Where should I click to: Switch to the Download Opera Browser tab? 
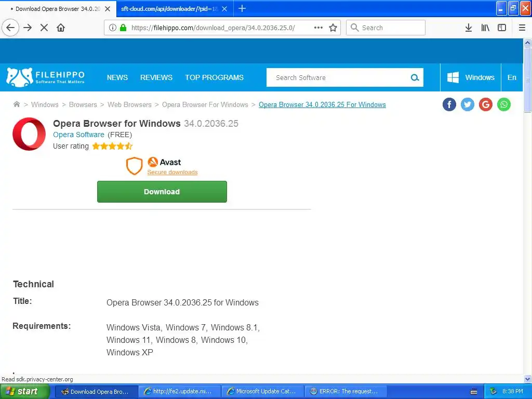58,9
